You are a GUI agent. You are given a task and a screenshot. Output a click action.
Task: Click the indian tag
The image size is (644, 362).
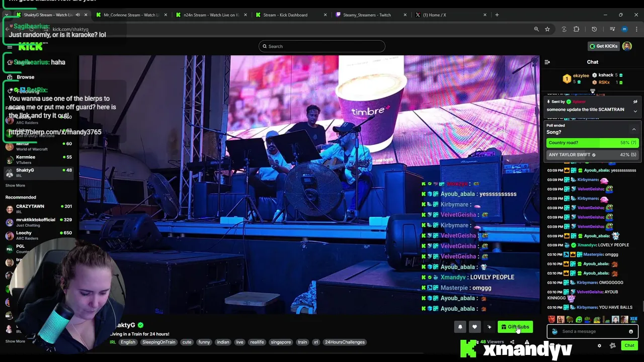pos(223,342)
